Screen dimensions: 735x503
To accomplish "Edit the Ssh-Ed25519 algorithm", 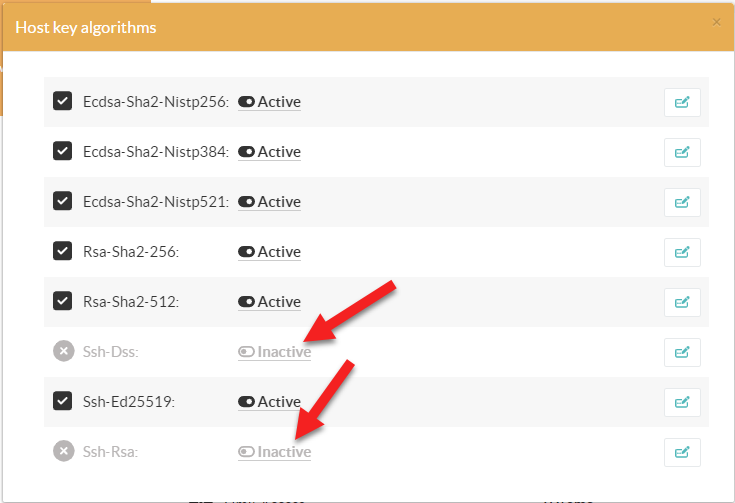I will tap(682, 402).
